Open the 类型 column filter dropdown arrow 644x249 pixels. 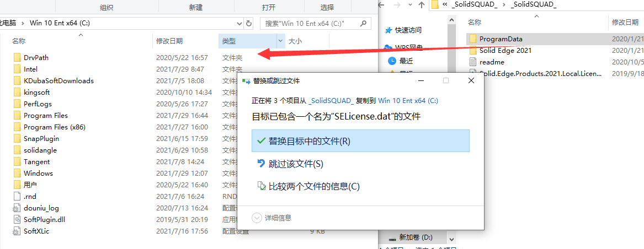281,41
